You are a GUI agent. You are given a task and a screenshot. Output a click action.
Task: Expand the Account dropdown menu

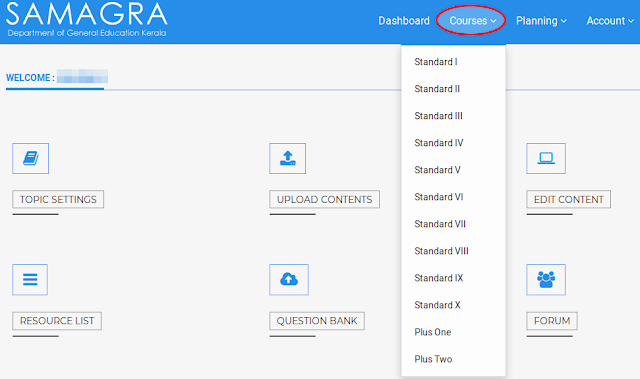coord(610,20)
